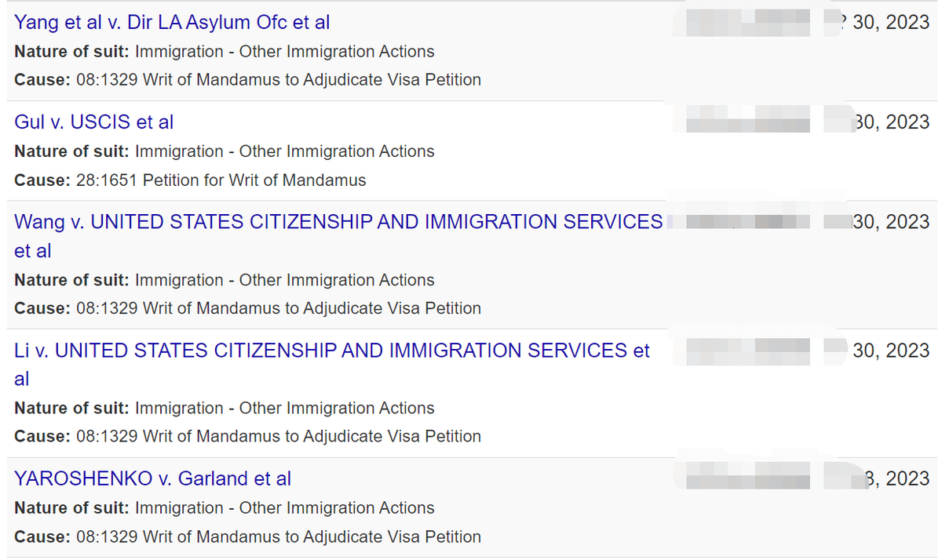Click the Nature of suit line under Li case
This screenshot has height=560, width=942.
[225, 408]
